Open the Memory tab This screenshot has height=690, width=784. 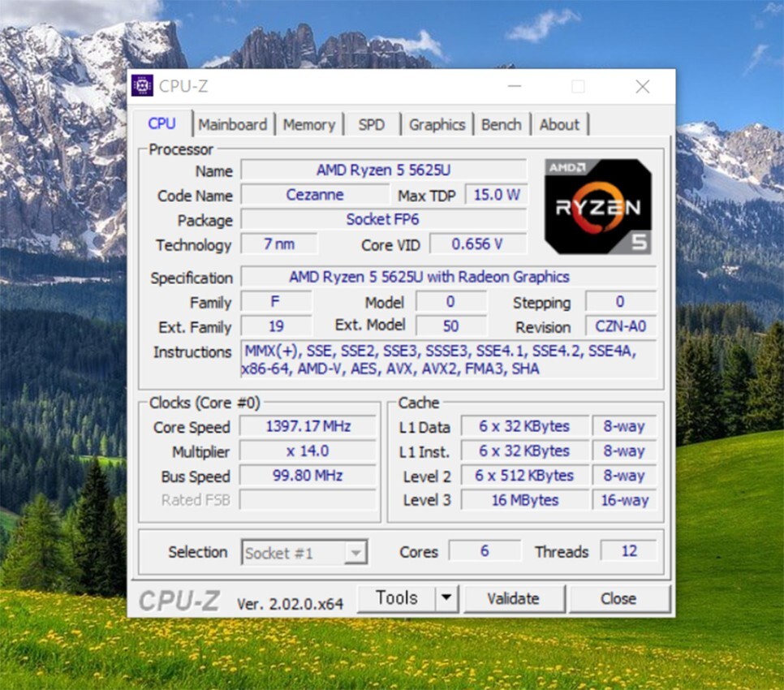click(309, 124)
